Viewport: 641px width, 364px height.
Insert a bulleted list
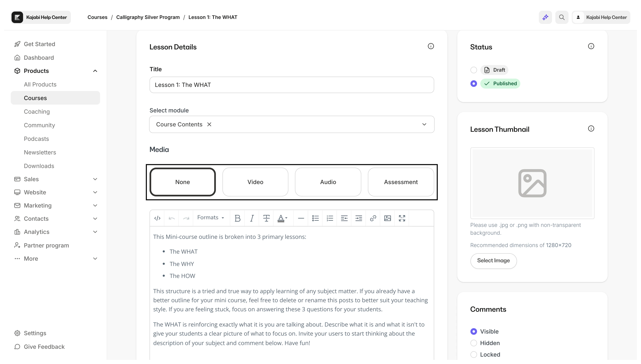pyautogui.click(x=315, y=218)
